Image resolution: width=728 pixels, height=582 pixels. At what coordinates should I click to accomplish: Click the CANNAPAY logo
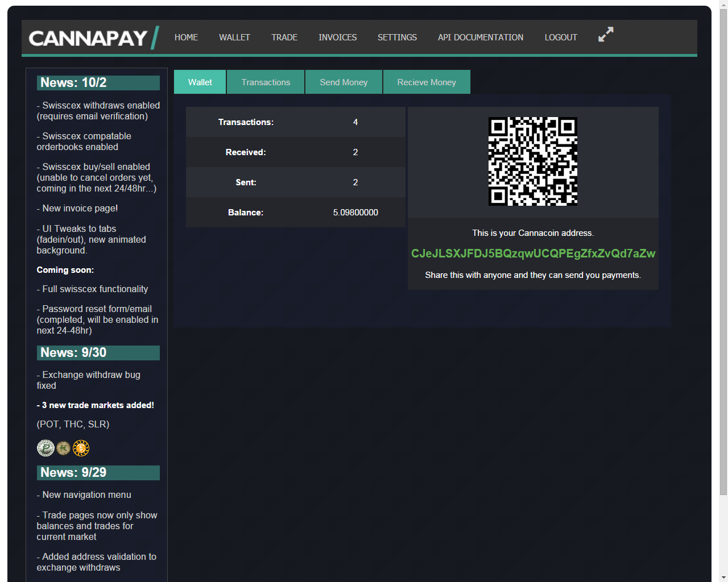[94, 38]
